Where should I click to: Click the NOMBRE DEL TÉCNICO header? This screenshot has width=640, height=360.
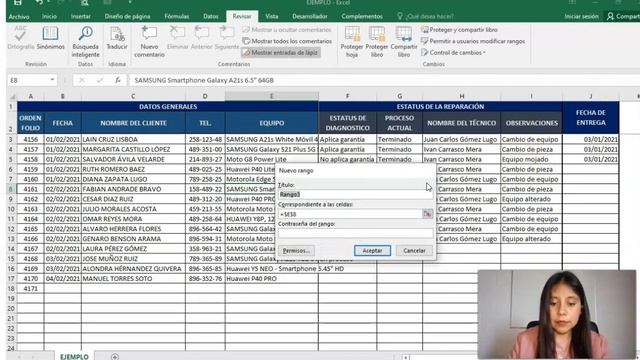[x=462, y=123]
